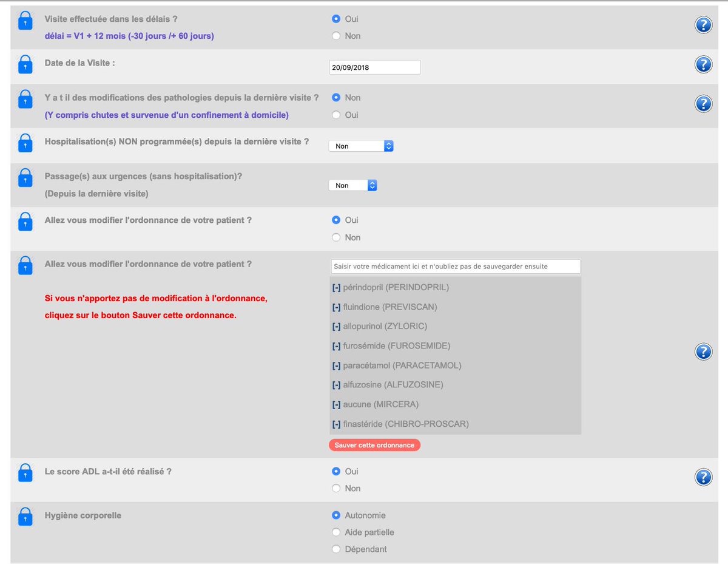Screen dimensions: 728x564
Task: Remove finastéride (CHIBRO-PROSCAR) with its [-] icon
Action: [336, 424]
